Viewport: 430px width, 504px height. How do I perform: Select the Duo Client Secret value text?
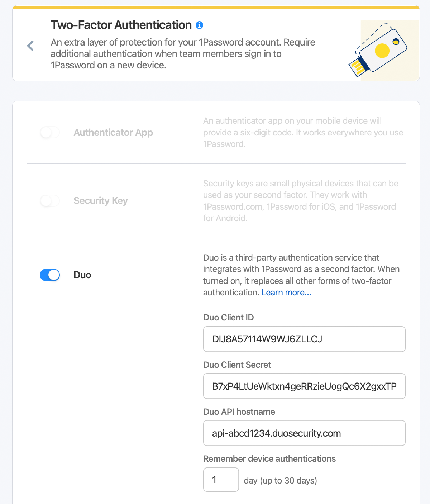(x=304, y=386)
